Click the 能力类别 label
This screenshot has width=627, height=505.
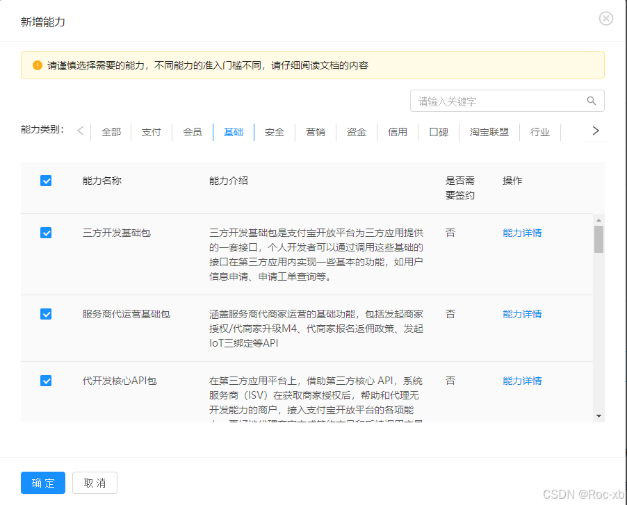[42, 130]
